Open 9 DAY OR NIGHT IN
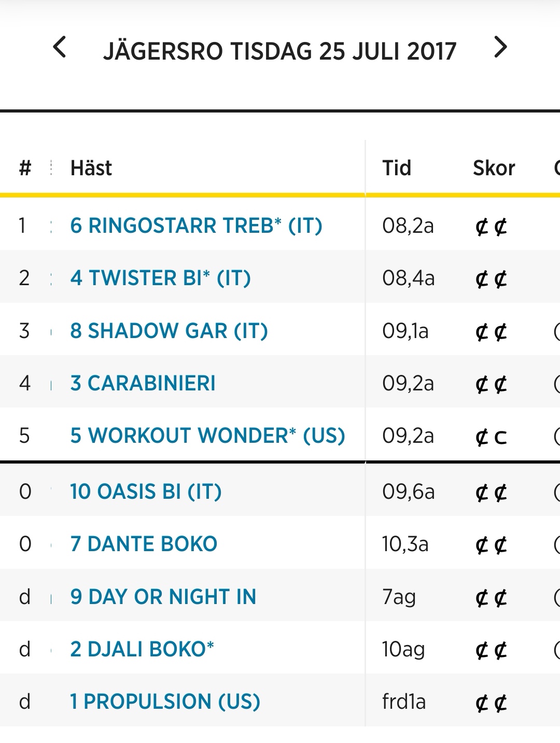The height and width of the screenshot is (743, 560). click(x=163, y=597)
